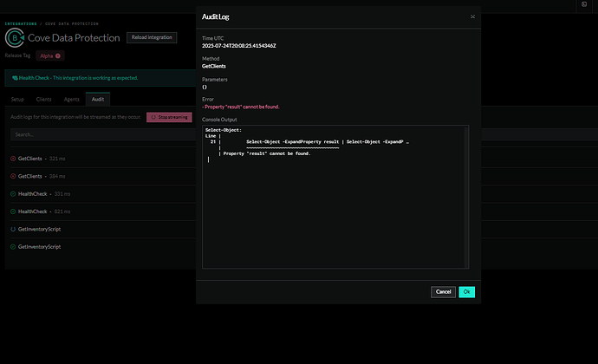This screenshot has width=598, height=364.
Task: Click the streaming spinner icon in Stop button
Action: point(153,117)
